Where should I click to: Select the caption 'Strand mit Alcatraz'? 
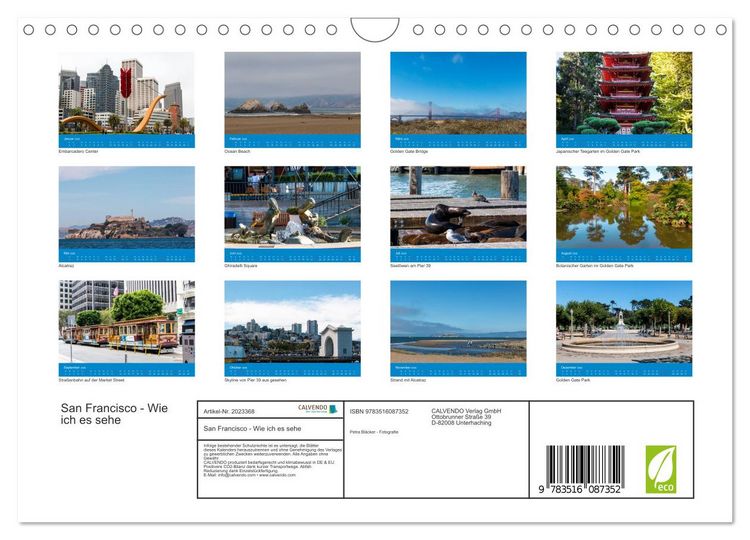pyautogui.click(x=408, y=380)
